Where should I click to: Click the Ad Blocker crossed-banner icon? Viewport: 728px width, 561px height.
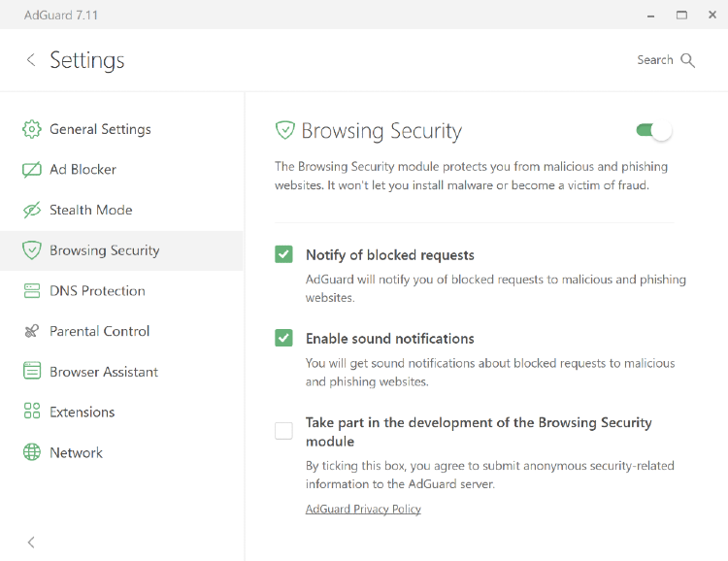(32, 170)
